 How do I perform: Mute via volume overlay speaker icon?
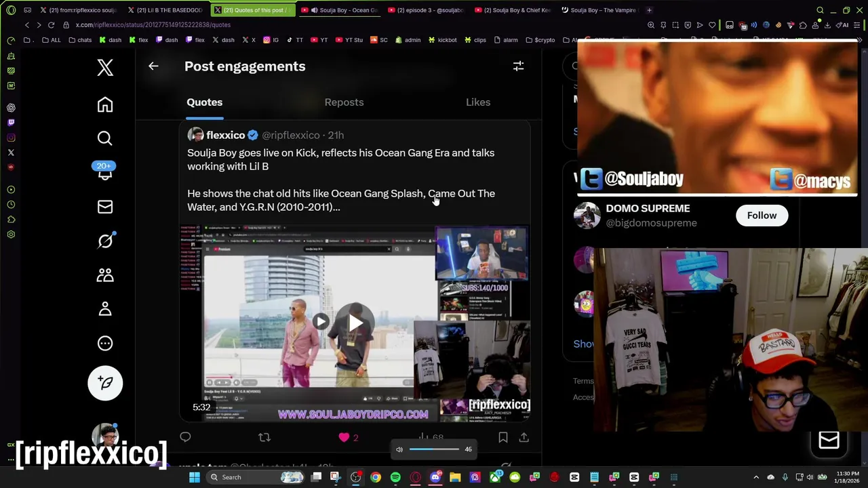[399, 449]
